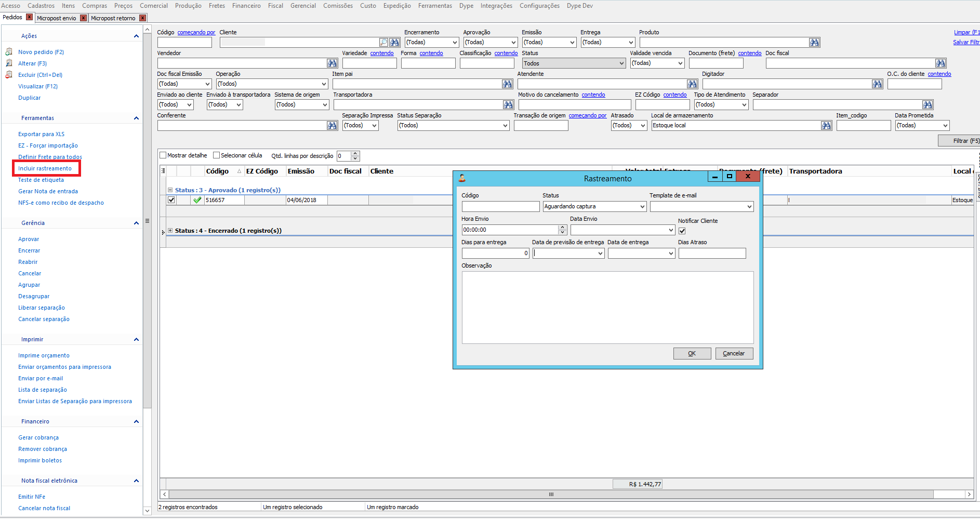
Task: Open the Status Separação dropdown
Action: pos(505,126)
